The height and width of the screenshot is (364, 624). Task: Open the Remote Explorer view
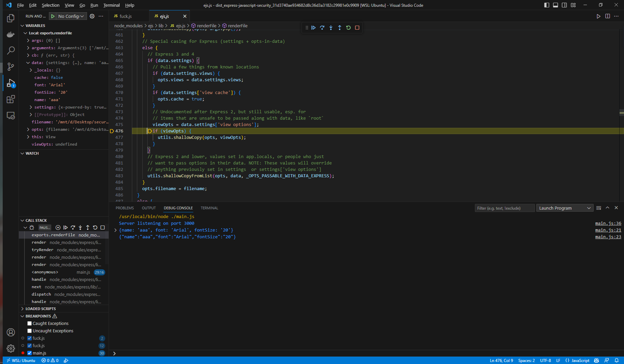tap(11, 116)
